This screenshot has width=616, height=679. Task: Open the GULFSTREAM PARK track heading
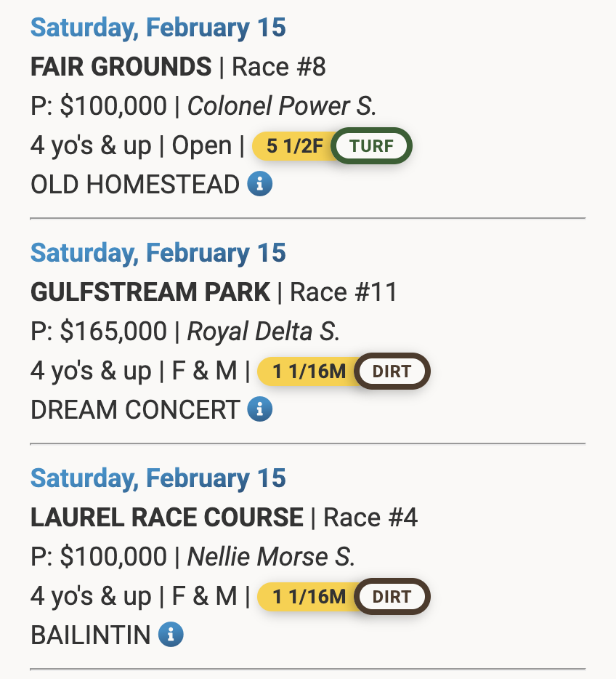coord(150,293)
